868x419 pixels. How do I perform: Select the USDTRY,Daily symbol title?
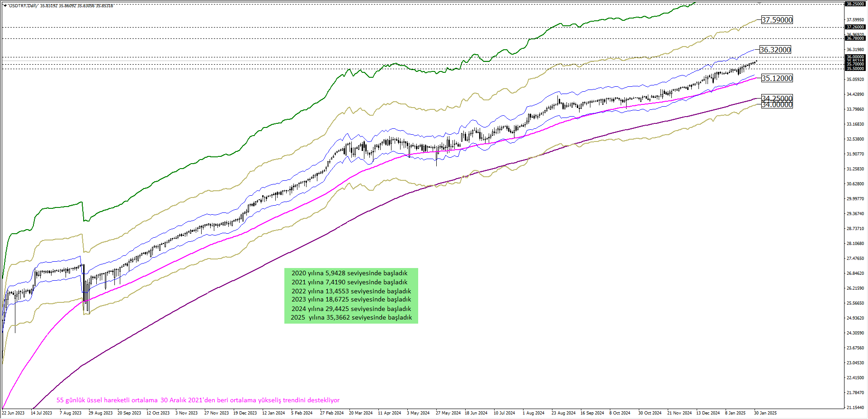pyautogui.click(x=24, y=6)
